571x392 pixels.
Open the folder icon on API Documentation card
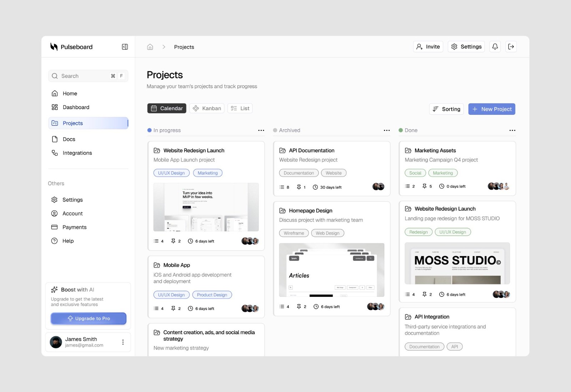point(282,150)
